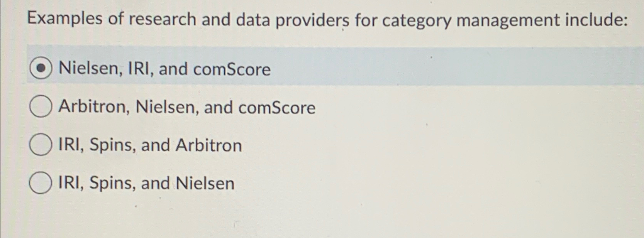The width and height of the screenshot is (644, 238).
Task: Click the 'IRI, Spins, and Arbitron' answer text
Action: (150, 145)
